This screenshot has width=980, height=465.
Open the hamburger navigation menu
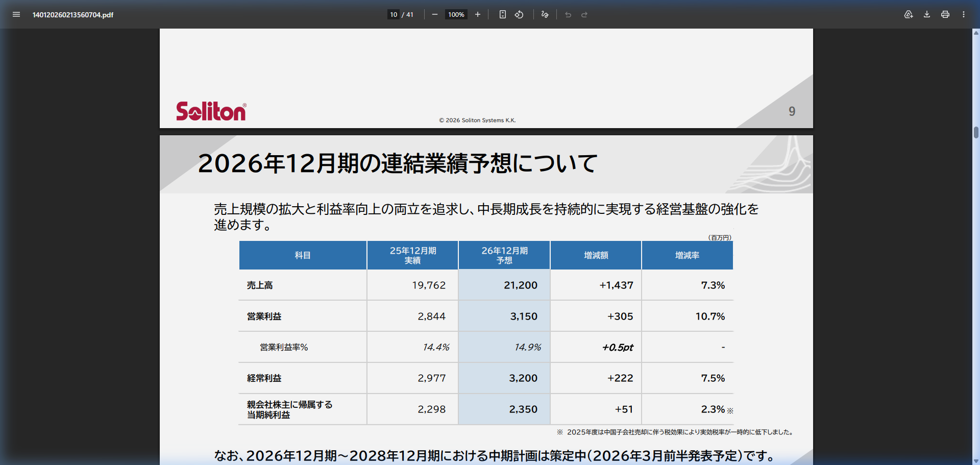tap(16, 14)
